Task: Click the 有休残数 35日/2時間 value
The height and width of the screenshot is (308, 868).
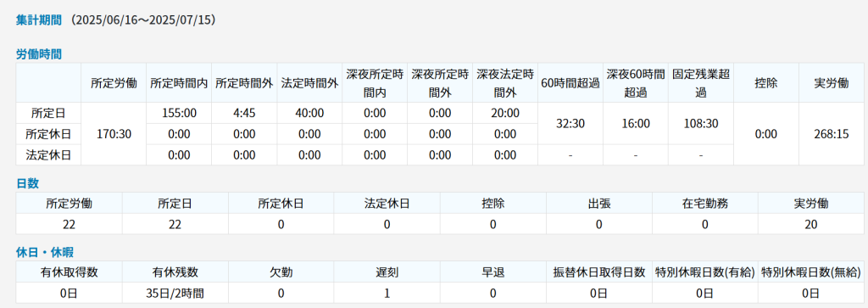Action: (x=175, y=293)
